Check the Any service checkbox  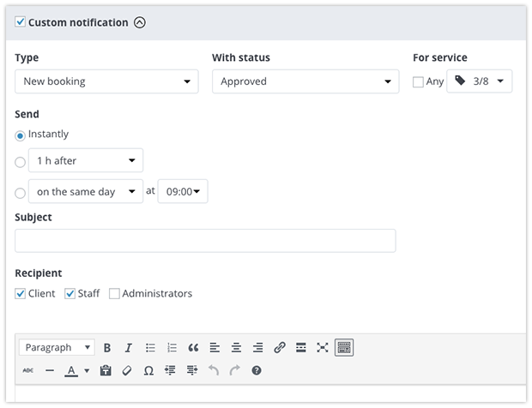pyautogui.click(x=418, y=81)
